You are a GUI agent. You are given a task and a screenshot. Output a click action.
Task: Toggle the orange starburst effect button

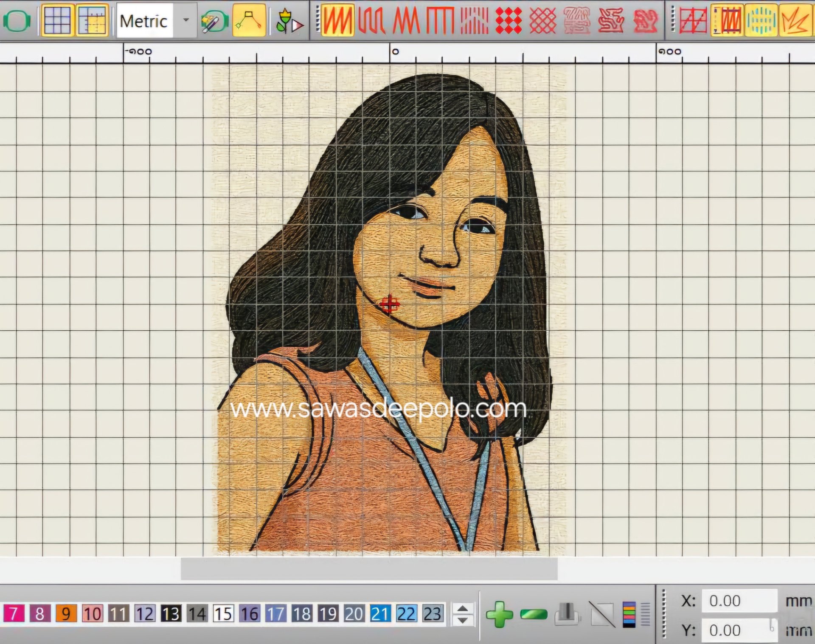pyautogui.click(x=795, y=20)
